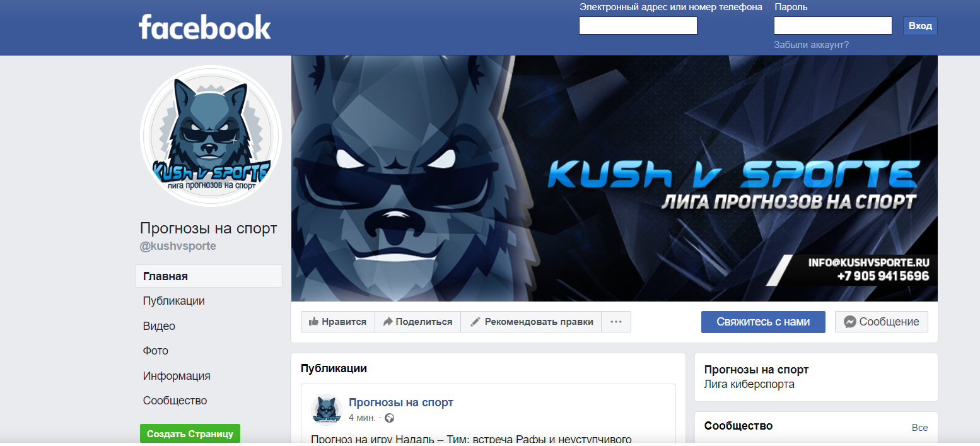Click the Facebook logo

pos(204,27)
